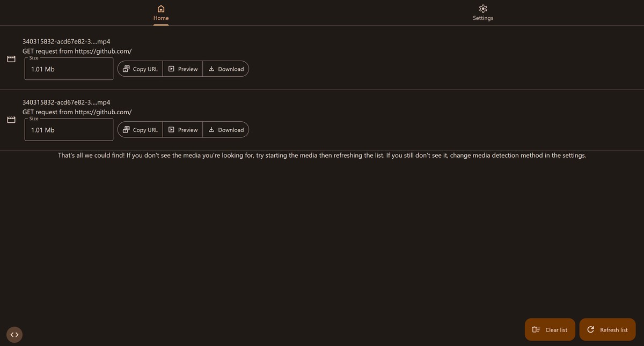Click Copy URL on the second media entry
This screenshot has height=346, width=644.
(x=140, y=129)
